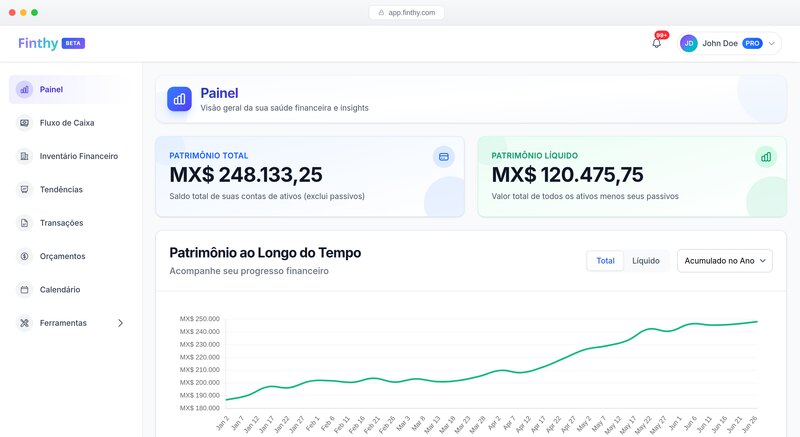The width and height of the screenshot is (800, 437).
Task: Click the Acompanhe seu progresso financeiro subtitle
Action: coord(249,271)
